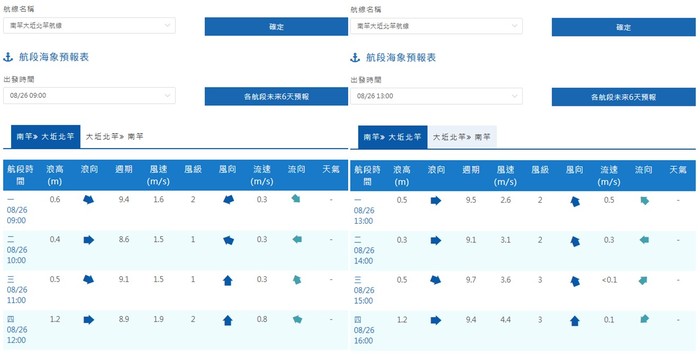The height and width of the screenshot is (364, 700).
Task: Click 各航段未來6天預報 next to 08/26 09:00
Action: point(276,96)
